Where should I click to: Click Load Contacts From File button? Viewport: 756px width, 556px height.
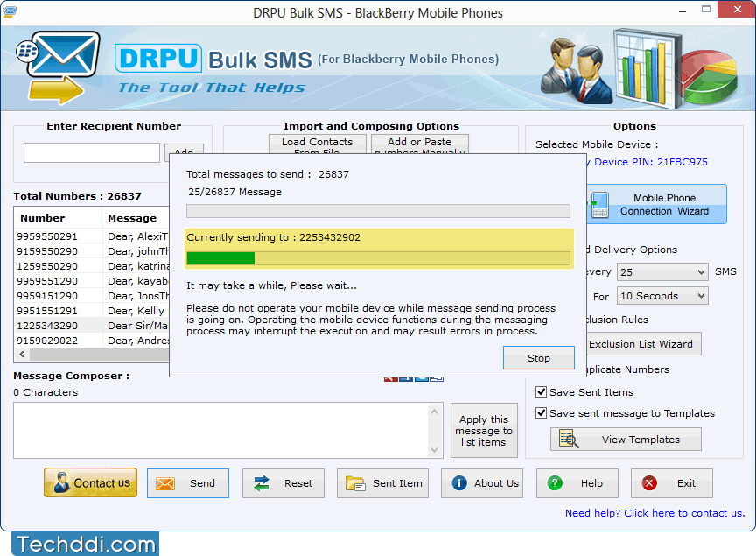[x=318, y=144]
